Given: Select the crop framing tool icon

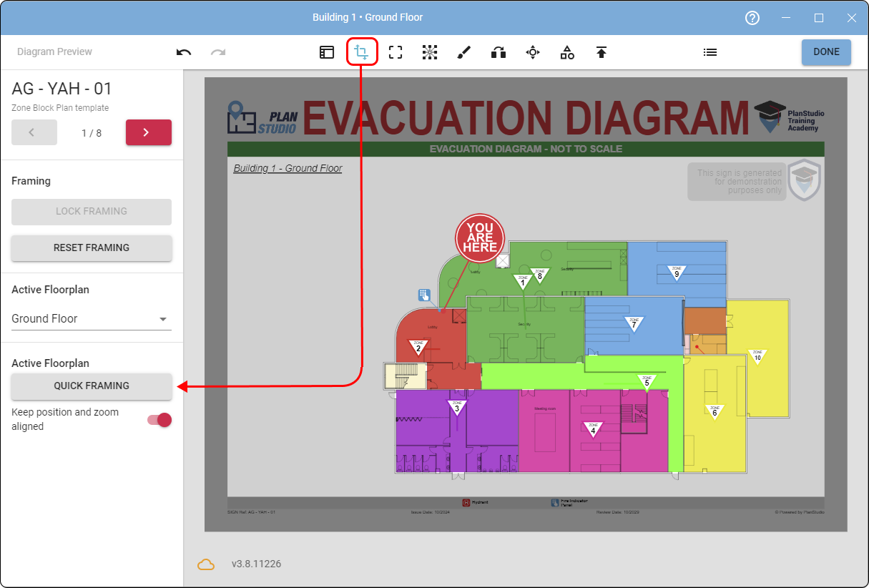Looking at the screenshot, I should tap(361, 52).
